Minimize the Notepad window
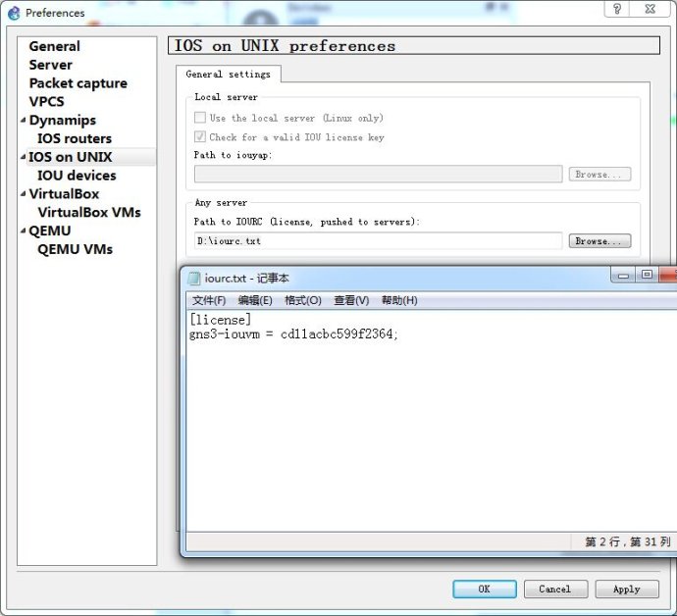This screenshot has height=616, width=677. point(623,275)
